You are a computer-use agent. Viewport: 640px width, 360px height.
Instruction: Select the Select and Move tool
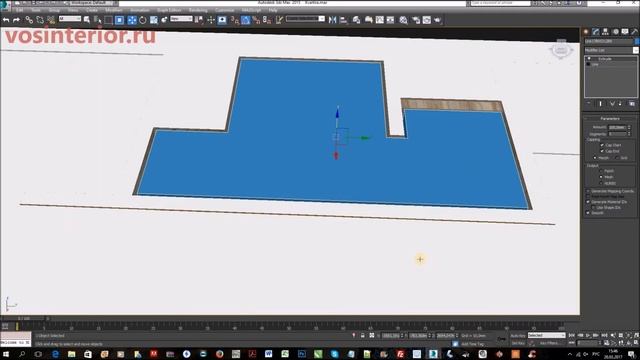[x=132, y=20]
